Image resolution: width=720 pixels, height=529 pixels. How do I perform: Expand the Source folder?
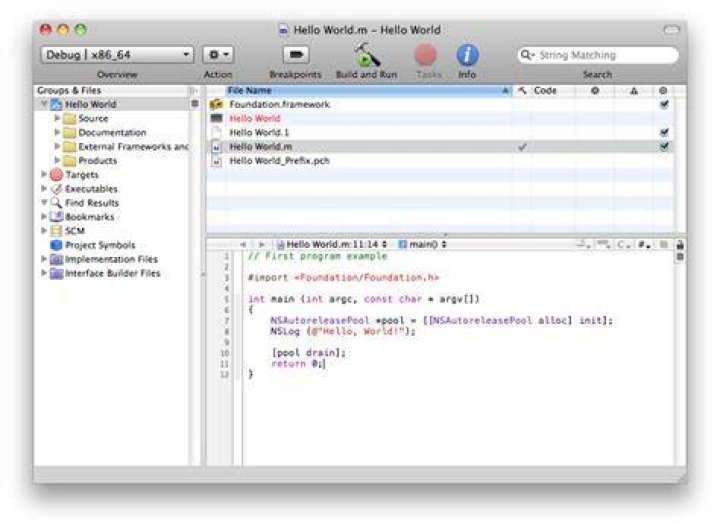pos(57,118)
